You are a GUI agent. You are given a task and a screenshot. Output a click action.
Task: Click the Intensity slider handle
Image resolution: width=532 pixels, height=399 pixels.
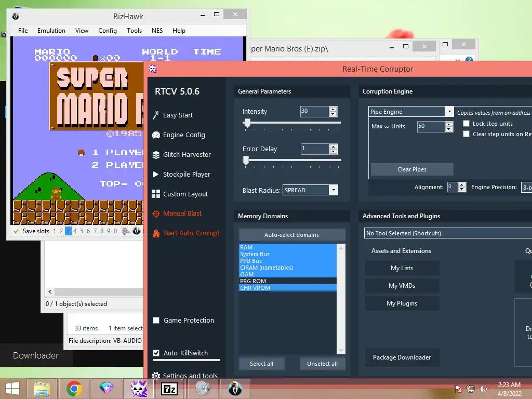tap(247, 123)
